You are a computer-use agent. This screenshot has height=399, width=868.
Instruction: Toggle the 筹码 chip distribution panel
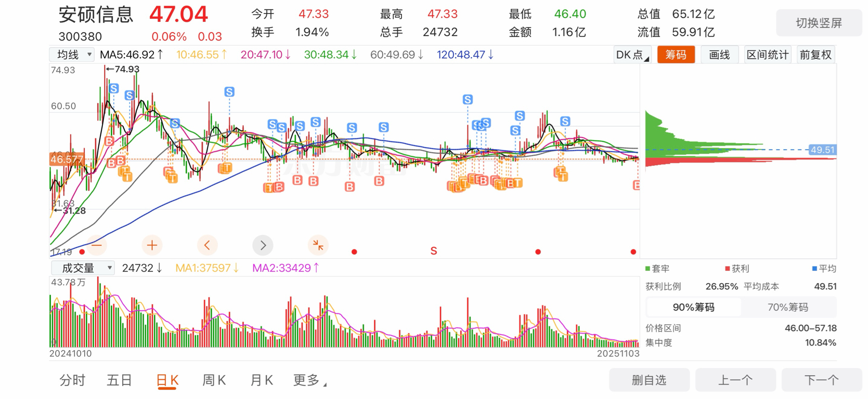tap(676, 55)
